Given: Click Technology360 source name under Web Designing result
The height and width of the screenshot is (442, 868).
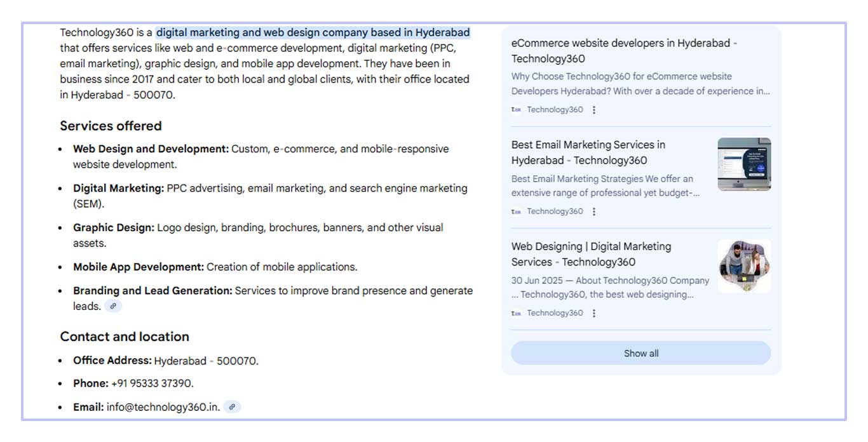Looking at the screenshot, I should point(554,313).
